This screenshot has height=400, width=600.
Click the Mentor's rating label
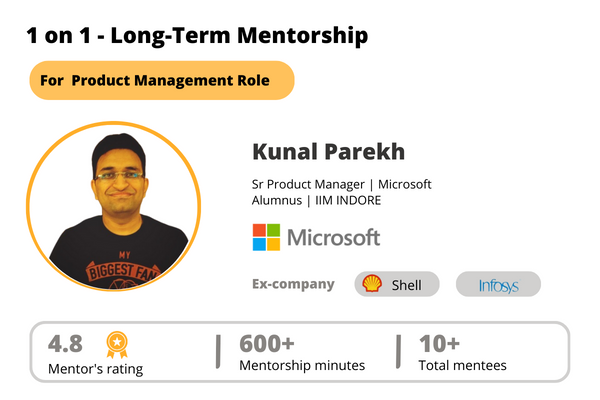pos(95,368)
